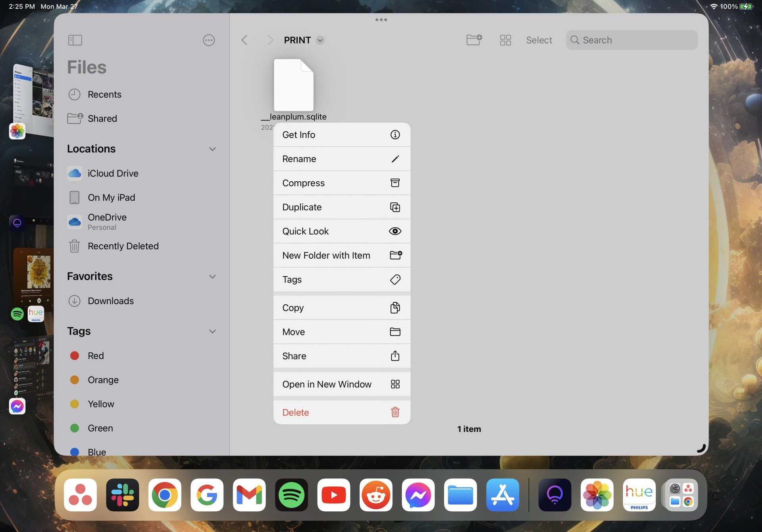
Task: Toggle grid view layout icon
Action: pos(505,39)
